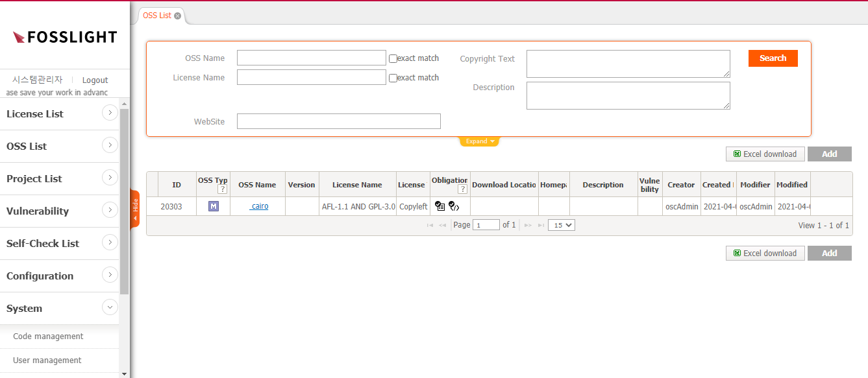Image resolution: width=868 pixels, height=378 pixels.
Task: Open User management under System
Action: [47, 360]
